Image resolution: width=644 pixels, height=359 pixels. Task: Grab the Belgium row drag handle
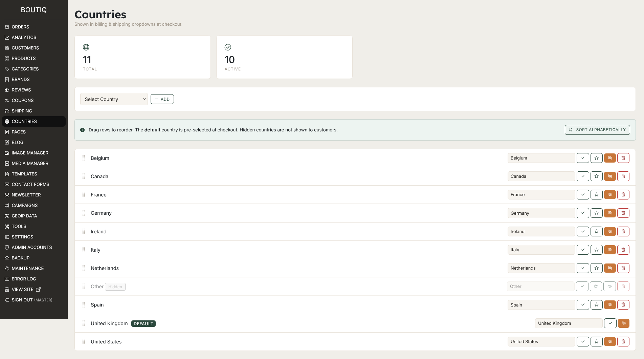click(84, 158)
